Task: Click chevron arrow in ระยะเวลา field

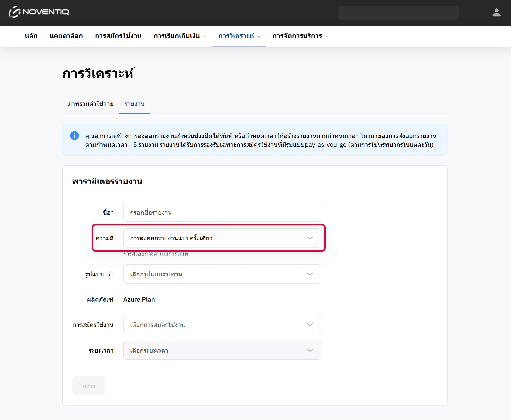Action: click(x=310, y=350)
